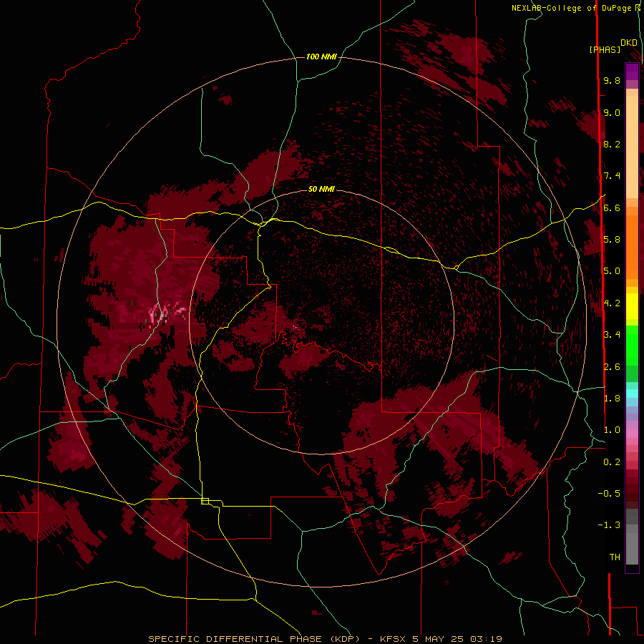Click the -0.5 scale value

pos(609,493)
